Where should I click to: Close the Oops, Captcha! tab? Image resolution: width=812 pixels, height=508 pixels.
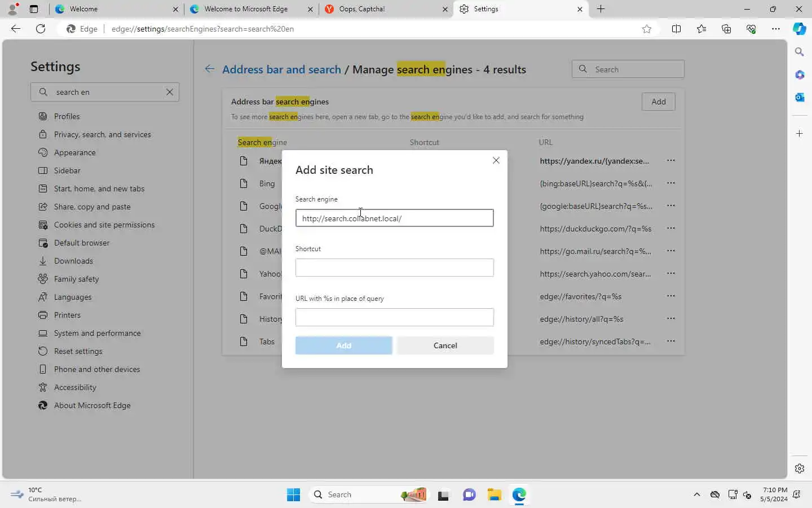445,9
